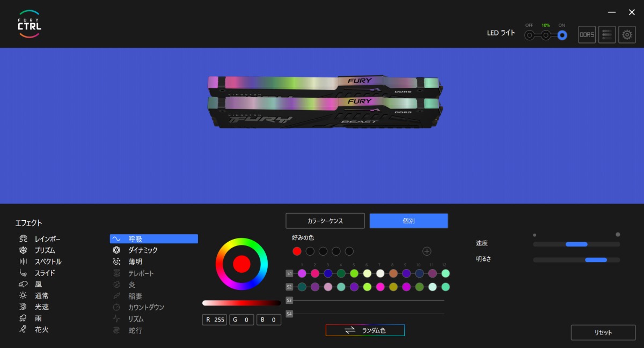The height and width of the screenshot is (348, 644).
Task: Open the DDR5 memory info panel
Action: pos(587,35)
